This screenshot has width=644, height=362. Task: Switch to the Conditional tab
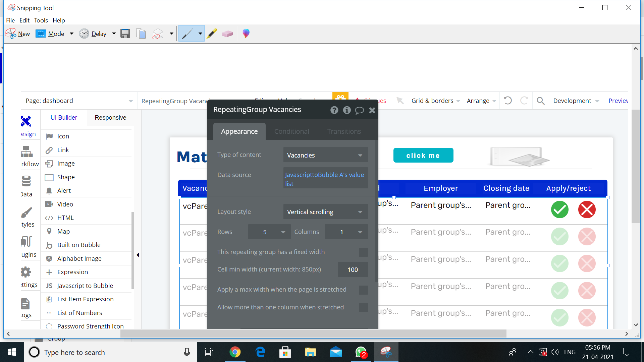[291, 131]
